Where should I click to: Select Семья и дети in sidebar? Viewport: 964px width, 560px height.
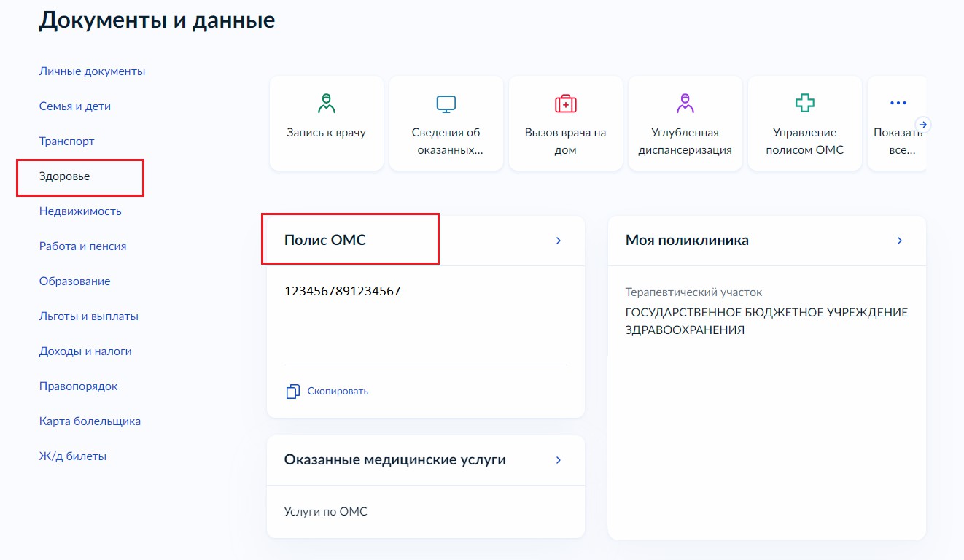75,106
